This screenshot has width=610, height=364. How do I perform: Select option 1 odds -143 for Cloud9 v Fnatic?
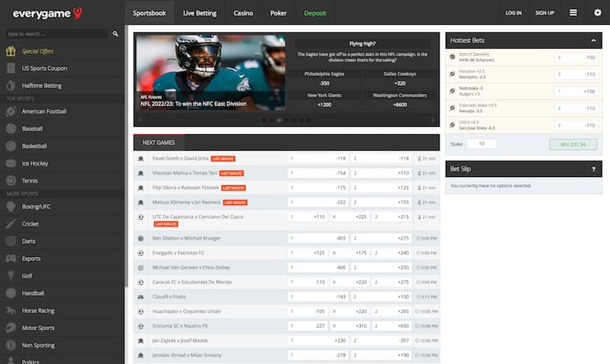click(x=318, y=296)
